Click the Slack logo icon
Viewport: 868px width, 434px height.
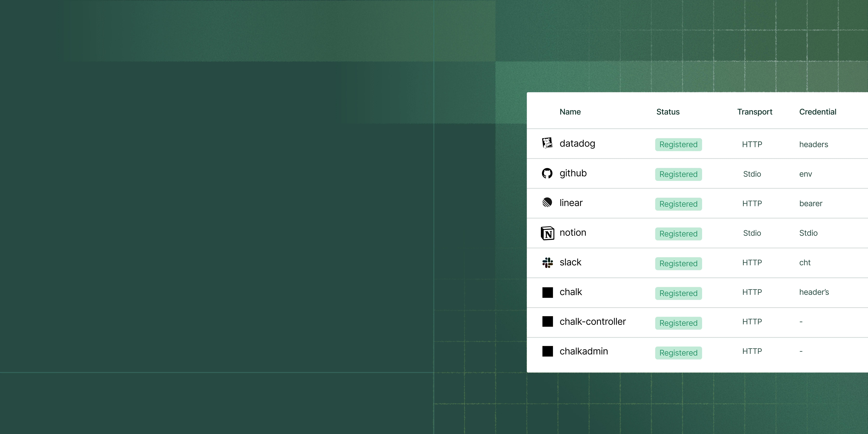click(548, 262)
